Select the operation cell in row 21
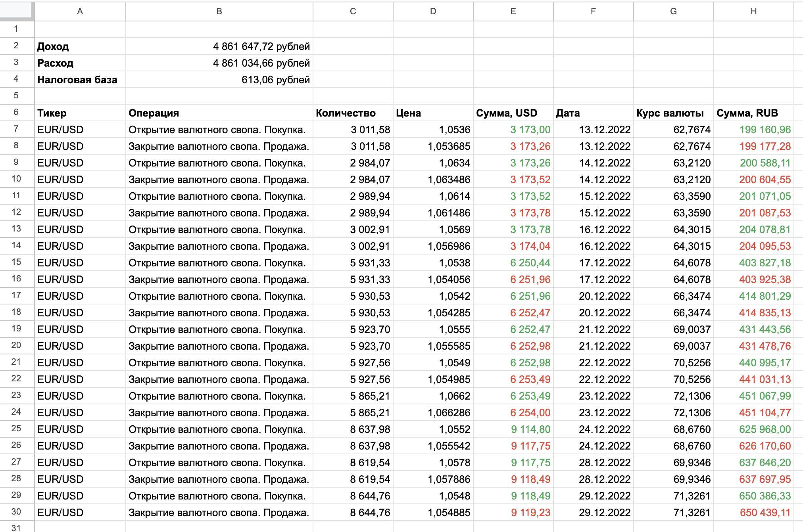This screenshot has width=803, height=532. coord(219,363)
